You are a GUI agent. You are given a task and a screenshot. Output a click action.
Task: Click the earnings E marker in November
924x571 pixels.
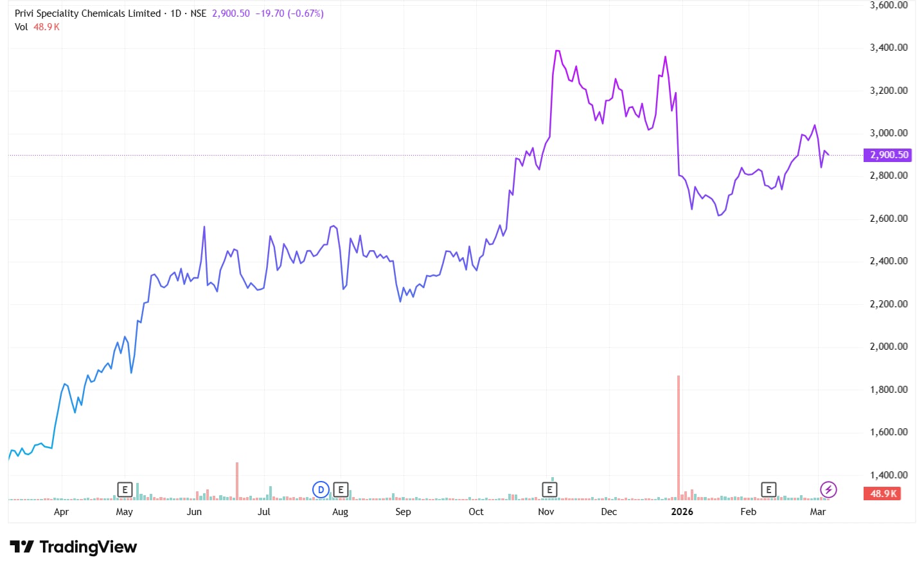549,490
